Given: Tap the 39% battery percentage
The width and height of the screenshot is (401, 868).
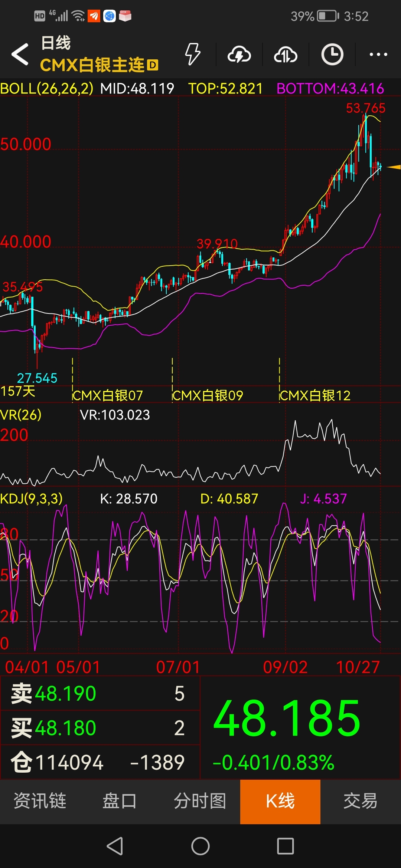Looking at the screenshot, I should coord(303,16).
